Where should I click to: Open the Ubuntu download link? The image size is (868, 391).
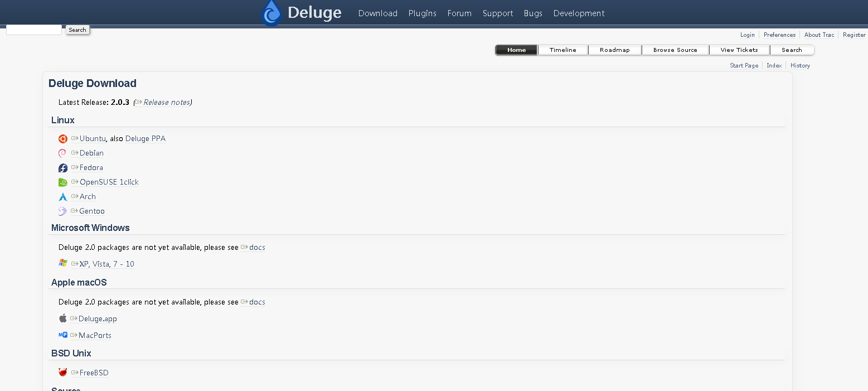[x=89, y=139]
